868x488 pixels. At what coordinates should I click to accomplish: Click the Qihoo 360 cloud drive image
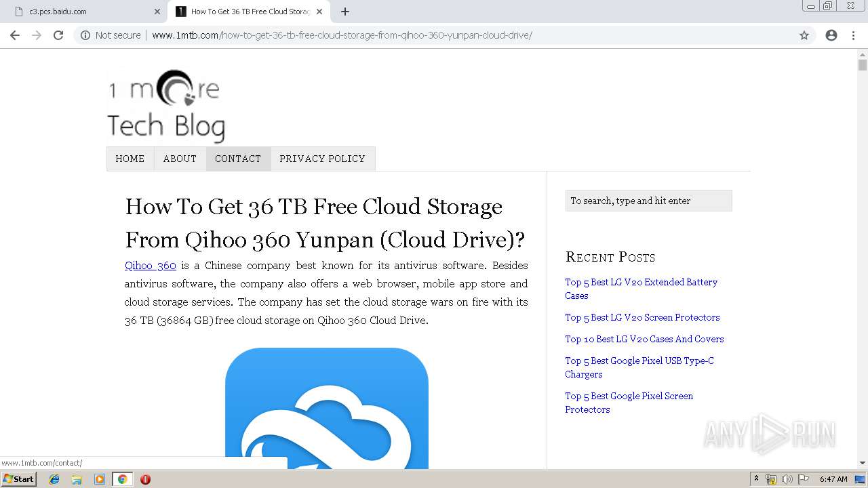[x=327, y=408]
